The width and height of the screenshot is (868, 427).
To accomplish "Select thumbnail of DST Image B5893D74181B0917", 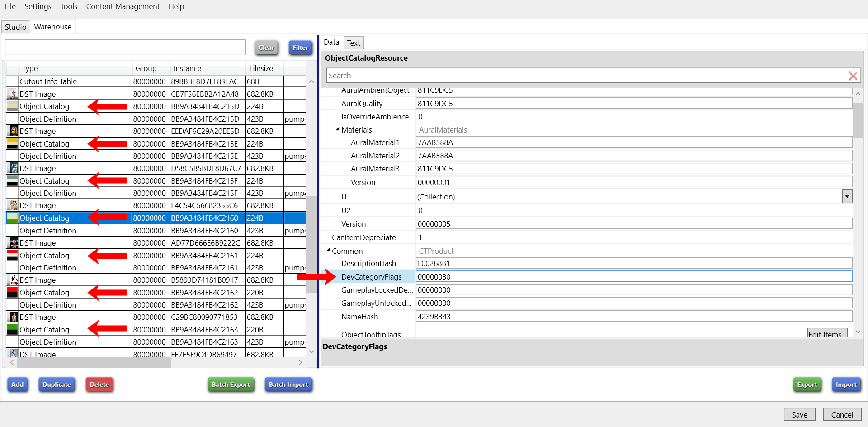I will tap(13, 280).
